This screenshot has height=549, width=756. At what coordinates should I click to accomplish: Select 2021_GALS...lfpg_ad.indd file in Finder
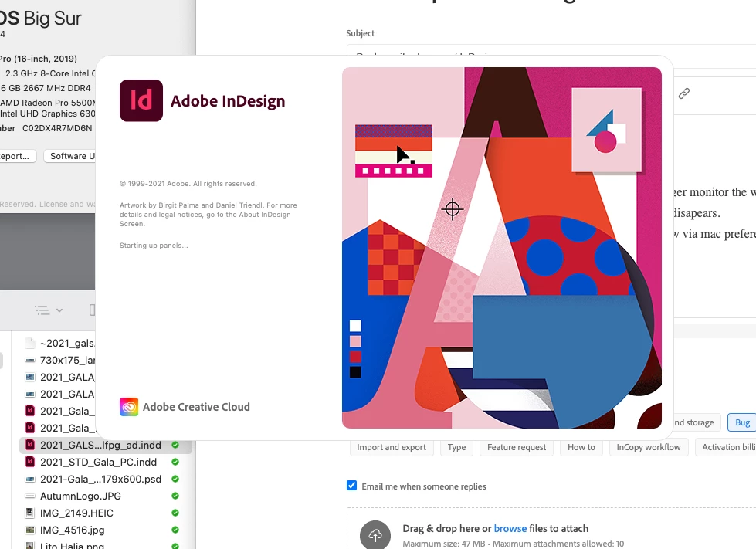point(106,446)
